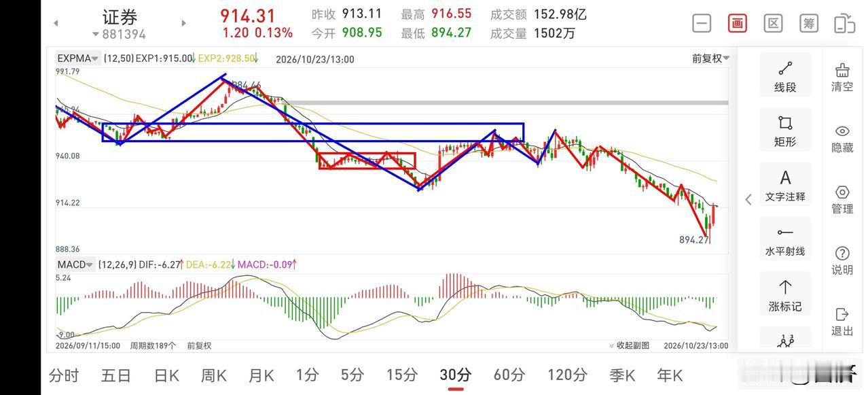Select the 线段 line segment drawing tool
Screen dimensions: 868x395
point(785,76)
